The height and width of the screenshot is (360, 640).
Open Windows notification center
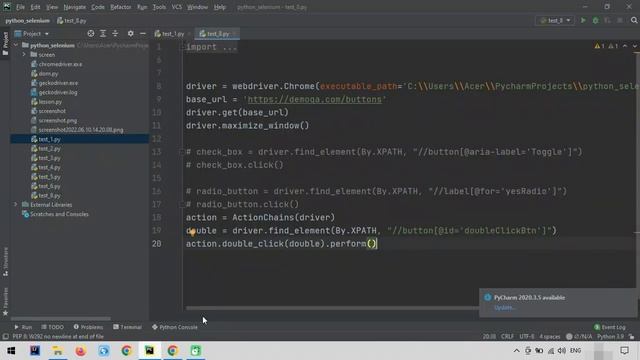pyautogui.click(x=624, y=351)
